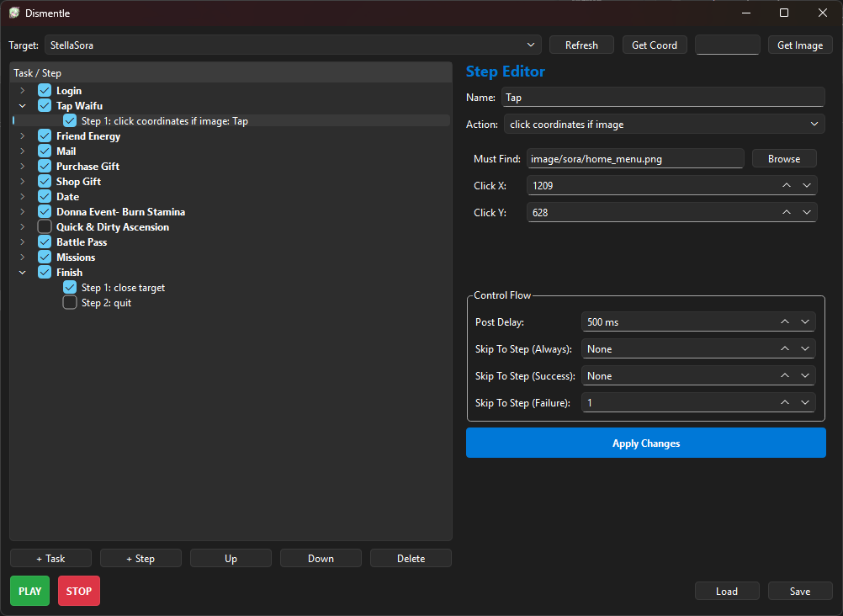The height and width of the screenshot is (616, 843).
Task: Focus the step Name field
Action: (x=663, y=98)
